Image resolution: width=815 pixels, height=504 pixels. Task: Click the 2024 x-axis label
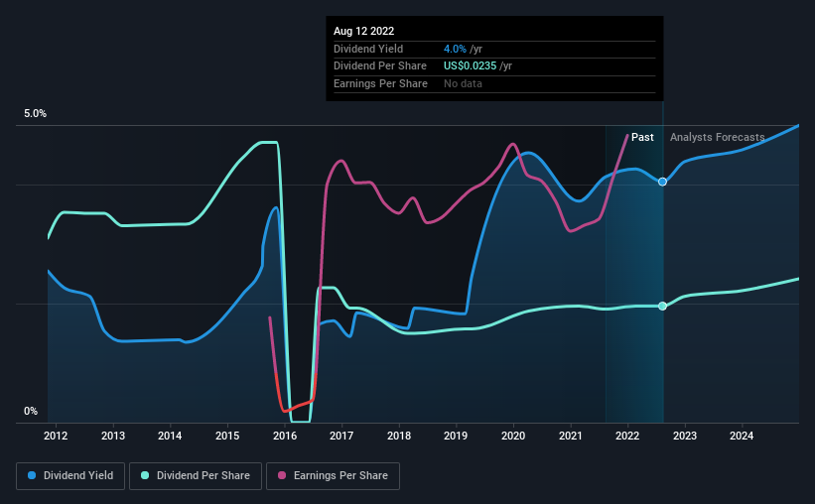742,436
